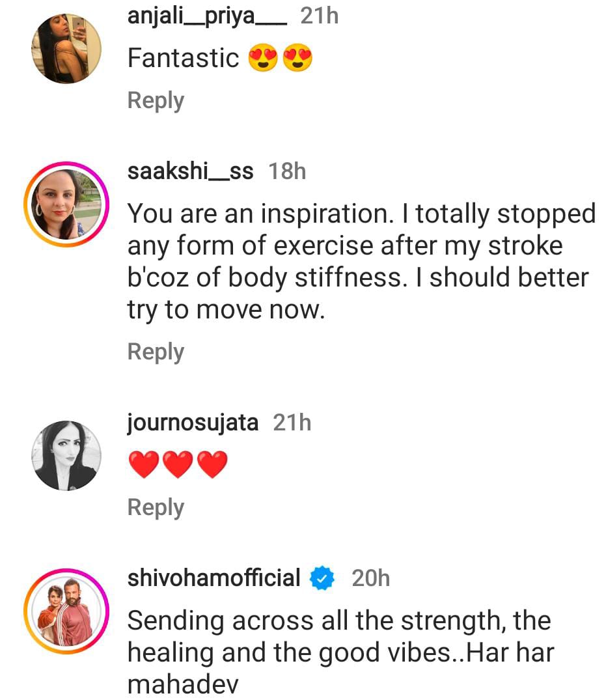The height and width of the screenshot is (700, 606).
Task: Tap the heart-eyes emojis after "Fantastic"
Action: click(x=280, y=59)
